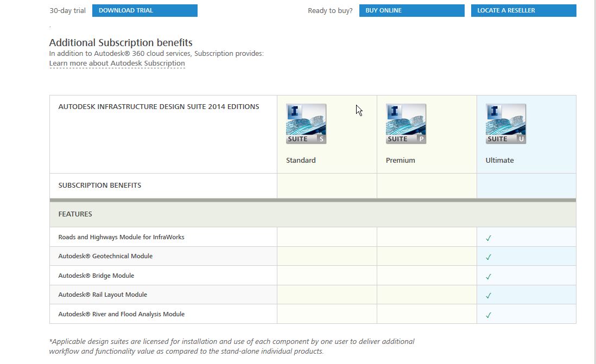Expand the SUBSCRIPTION BENEFITS section
Screen dimensions: 596x364
point(99,185)
